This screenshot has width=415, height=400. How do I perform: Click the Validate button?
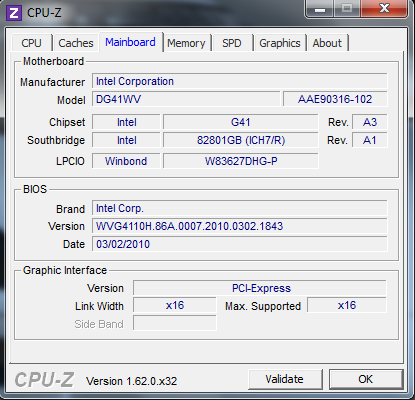pyautogui.click(x=285, y=379)
